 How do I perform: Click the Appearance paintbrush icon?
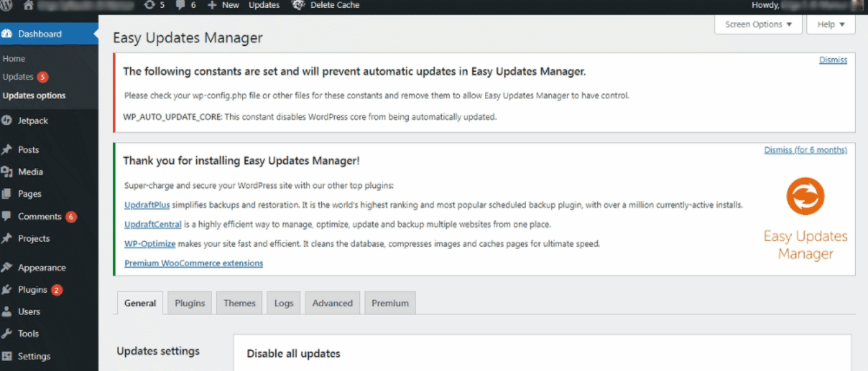click(x=7, y=268)
